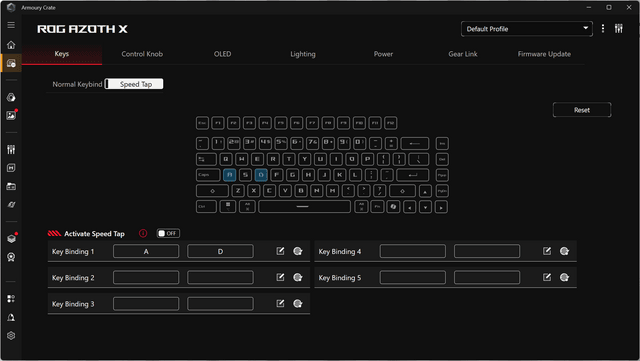Screen dimensions: 640x361
Task: Toggle Activate Speed Tap switch on
Action: [168, 233]
